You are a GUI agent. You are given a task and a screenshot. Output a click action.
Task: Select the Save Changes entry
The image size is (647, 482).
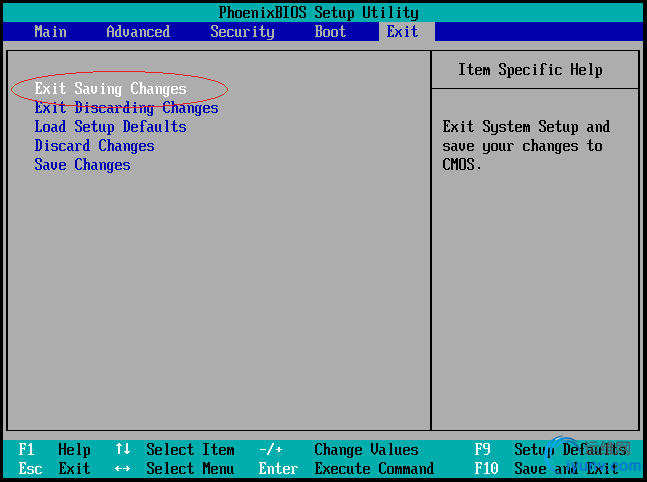tap(82, 165)
